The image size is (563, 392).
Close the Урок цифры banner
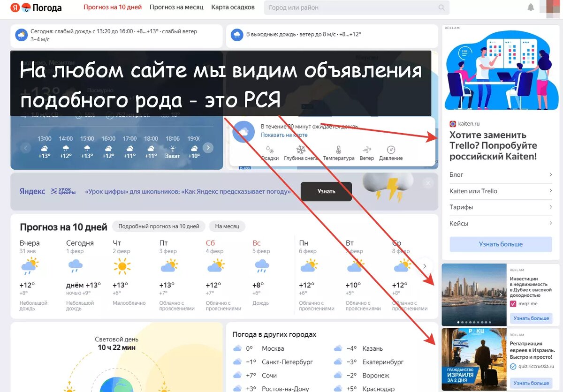427,183
